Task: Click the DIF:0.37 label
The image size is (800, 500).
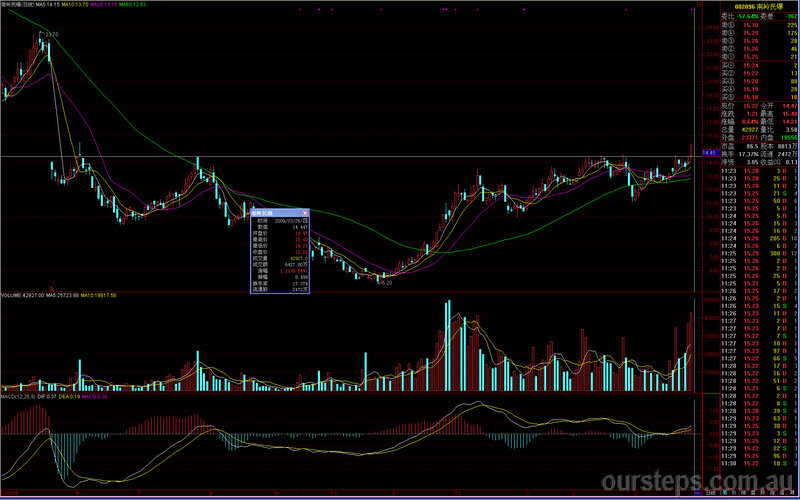Action: (46, 396)
